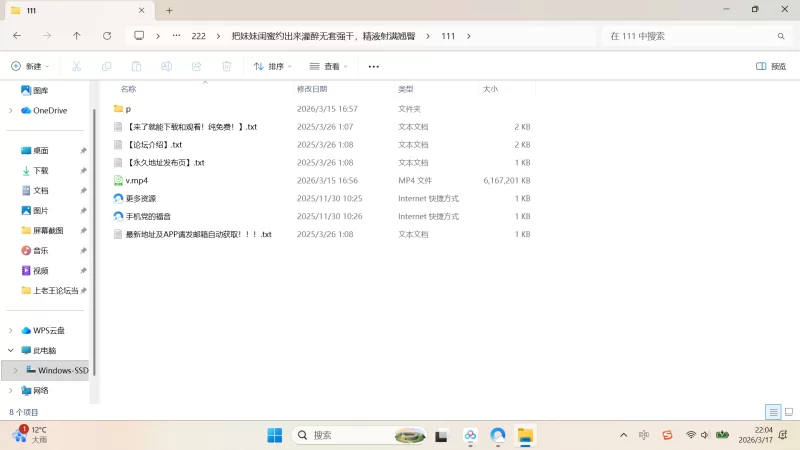This screenshot has height=450, width=800.
Task: Open a new tab with the plus button
Action: [169, 10]
